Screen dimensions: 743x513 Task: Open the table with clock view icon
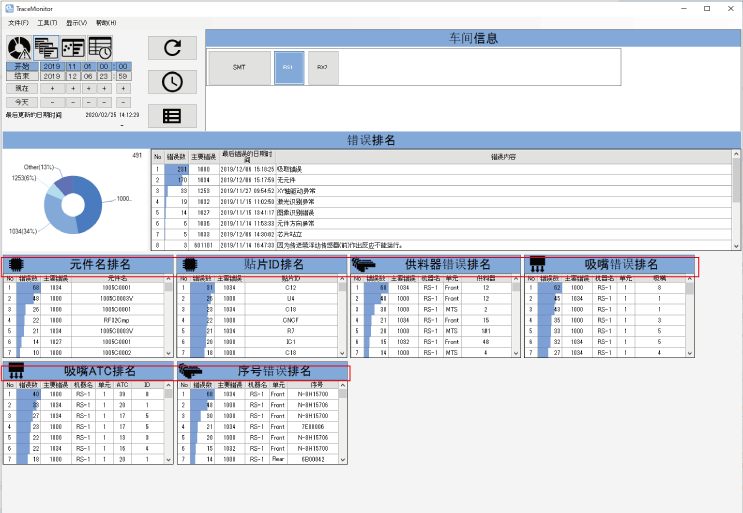100,48
